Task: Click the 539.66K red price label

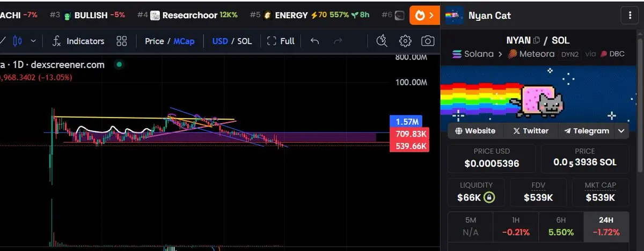Action: coord(409,146)
